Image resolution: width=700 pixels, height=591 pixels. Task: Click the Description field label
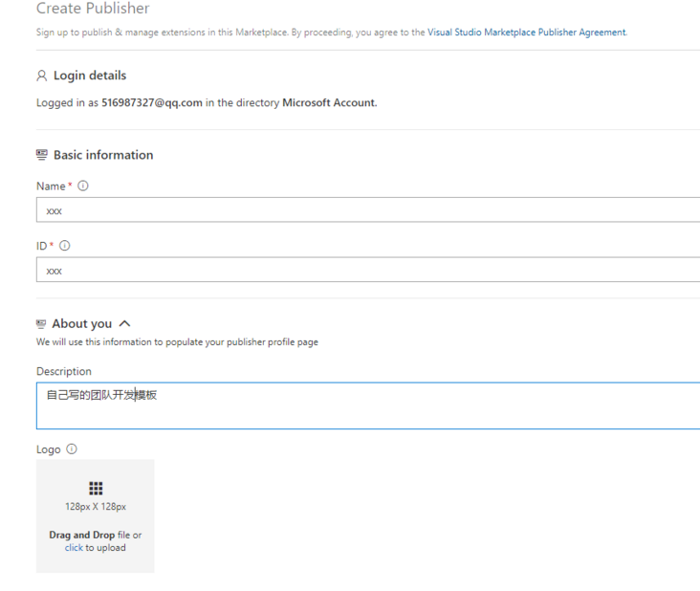(x=64, y=371)
